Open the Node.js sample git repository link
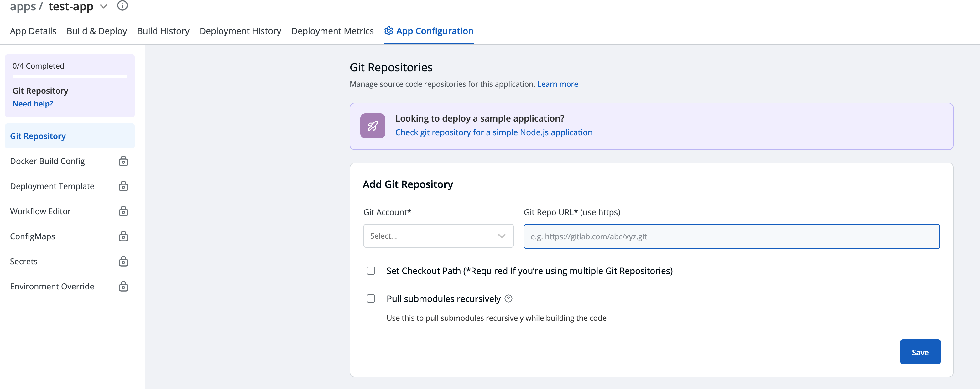 click(494, 132)
